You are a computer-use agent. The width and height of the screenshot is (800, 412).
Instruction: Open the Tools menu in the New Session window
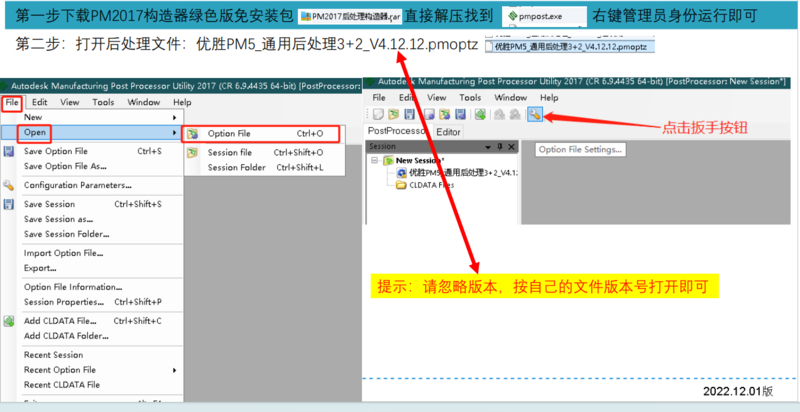(x=470, y=97)
